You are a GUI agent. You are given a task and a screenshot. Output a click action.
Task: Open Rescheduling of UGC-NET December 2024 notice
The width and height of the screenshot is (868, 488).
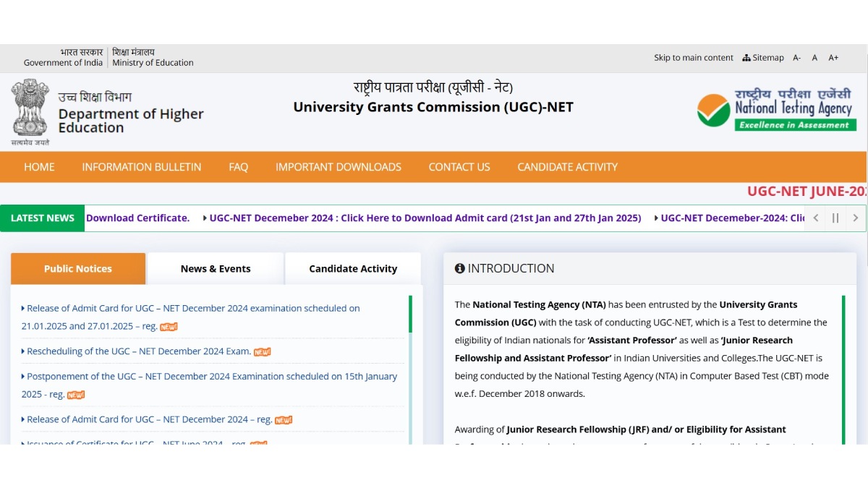point(139,351)
